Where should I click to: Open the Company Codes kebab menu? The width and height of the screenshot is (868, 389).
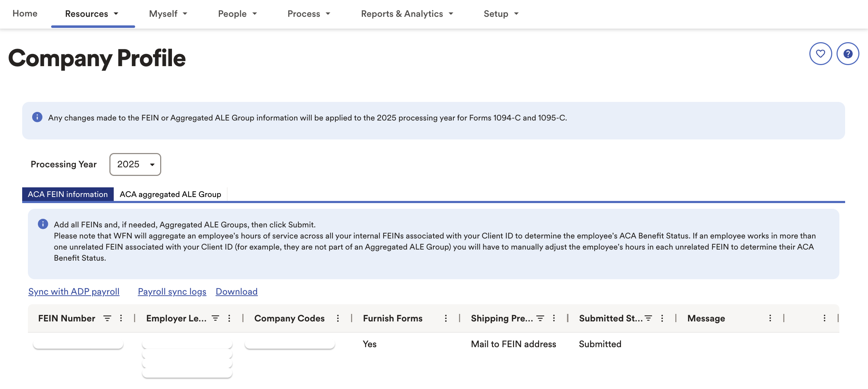[337, 318]
